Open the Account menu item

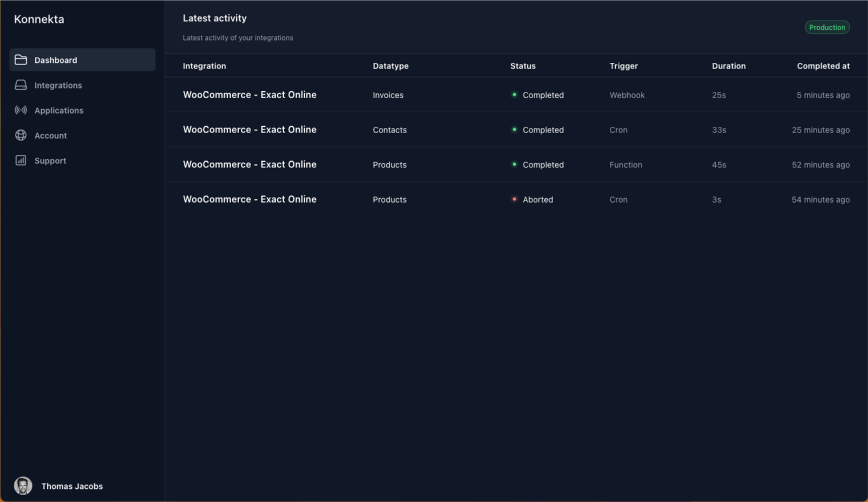[x=82, y=135]
